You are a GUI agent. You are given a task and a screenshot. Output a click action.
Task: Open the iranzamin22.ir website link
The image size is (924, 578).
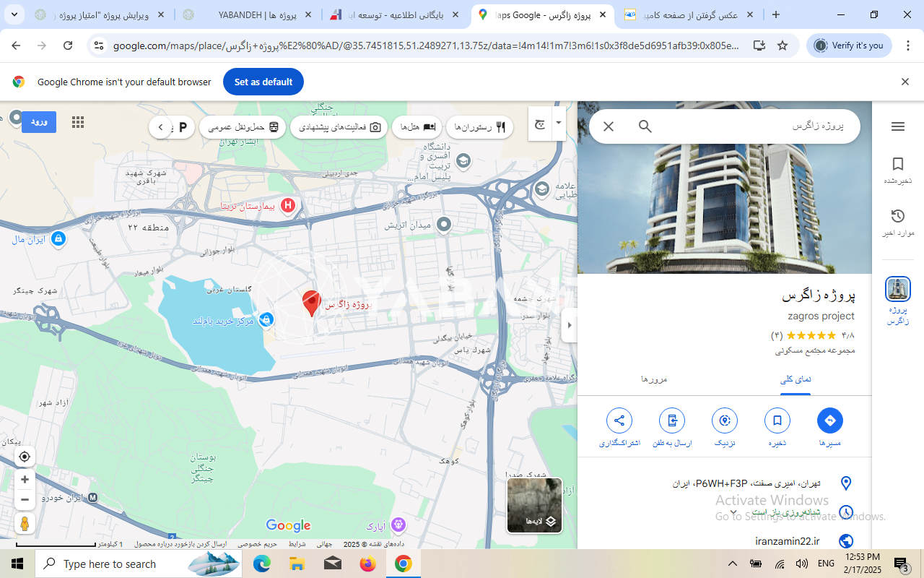pos(787,541)
